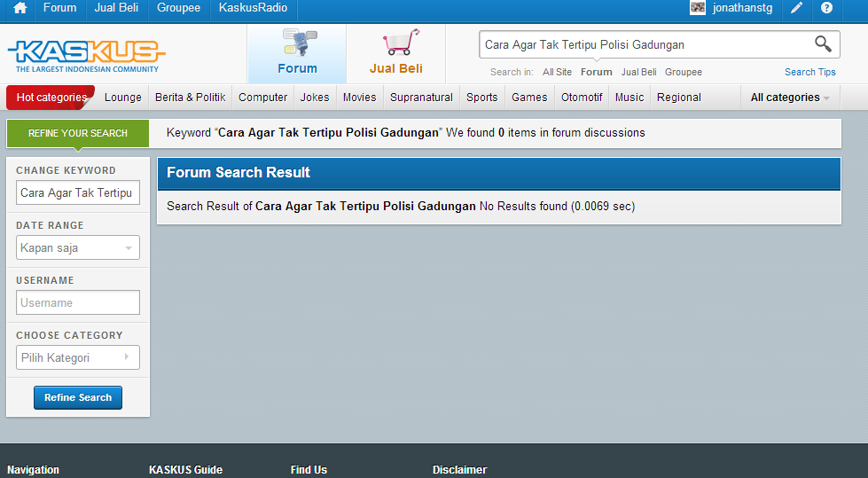The image size is (868, 478).
Task: Click the KASKUS Guide footer heading
Action: tap(185, 470)
